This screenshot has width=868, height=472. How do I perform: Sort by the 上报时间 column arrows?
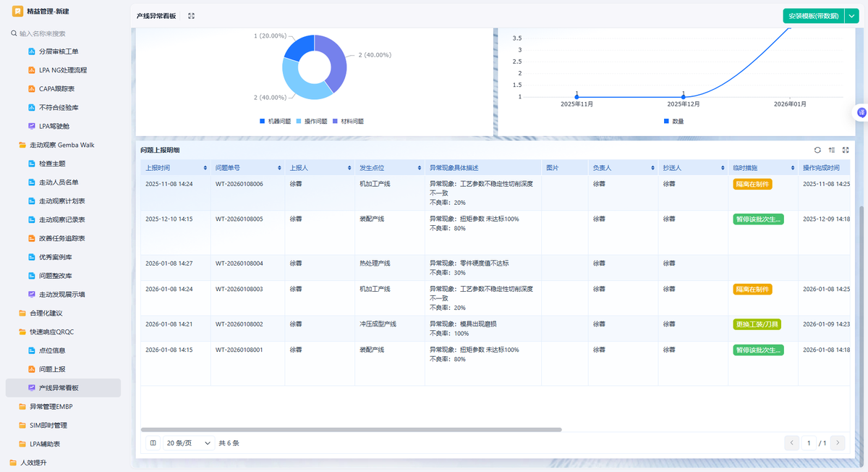(x=205, y=168)
